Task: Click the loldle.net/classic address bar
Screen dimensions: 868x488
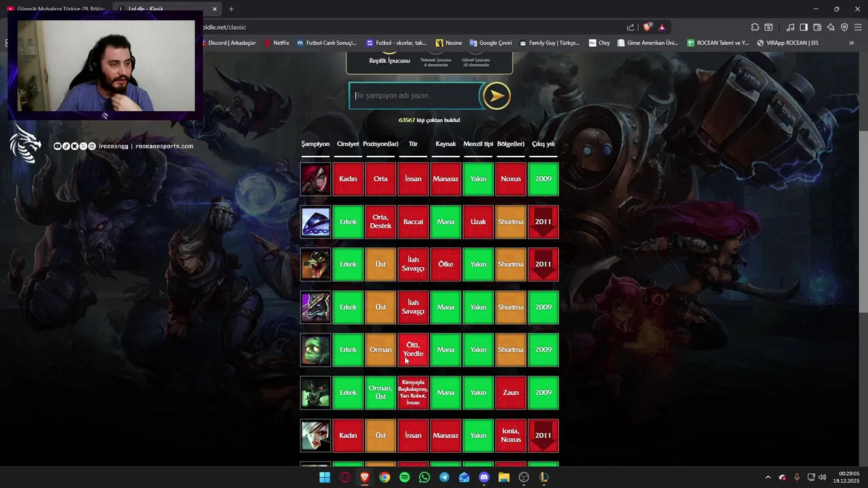Action: 407,27
